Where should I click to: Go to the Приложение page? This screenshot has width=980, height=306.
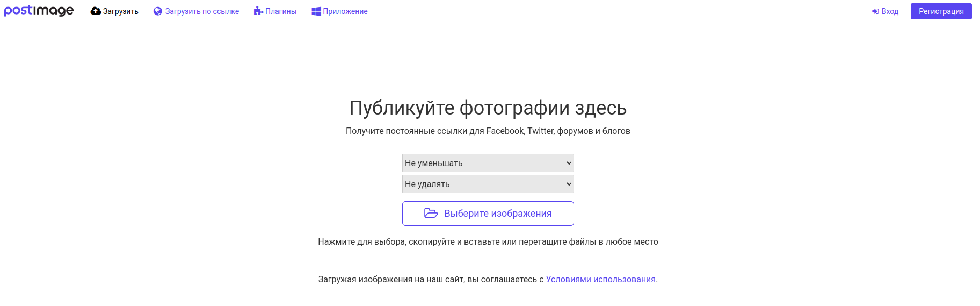click(339, 11)
